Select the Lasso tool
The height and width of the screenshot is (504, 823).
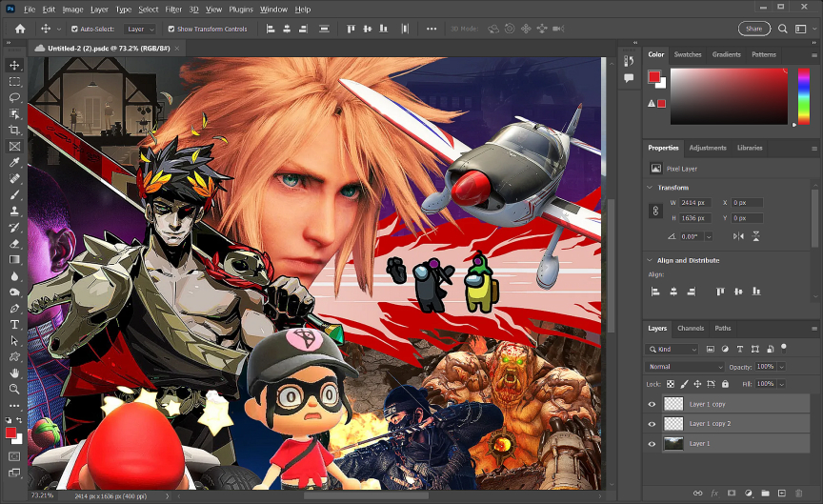pos(14,97)
